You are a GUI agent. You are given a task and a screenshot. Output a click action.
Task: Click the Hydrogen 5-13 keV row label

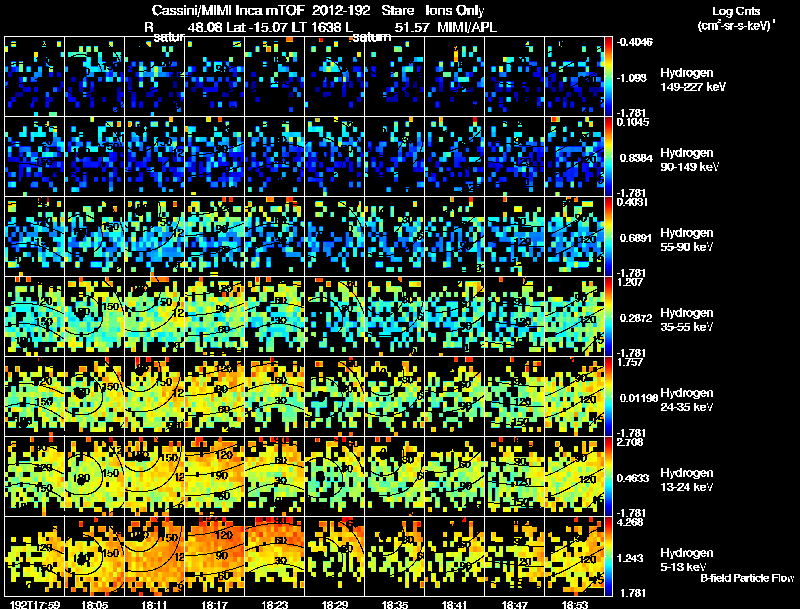[687, 560]
